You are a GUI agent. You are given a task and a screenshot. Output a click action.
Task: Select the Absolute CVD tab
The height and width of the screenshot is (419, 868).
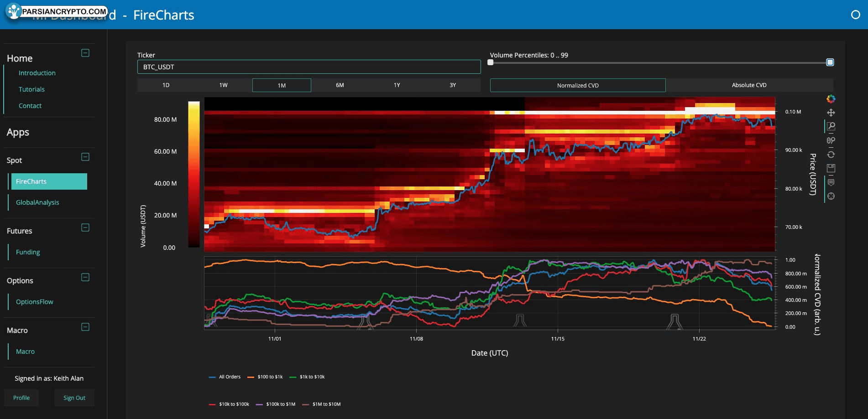tap(749, 85)
